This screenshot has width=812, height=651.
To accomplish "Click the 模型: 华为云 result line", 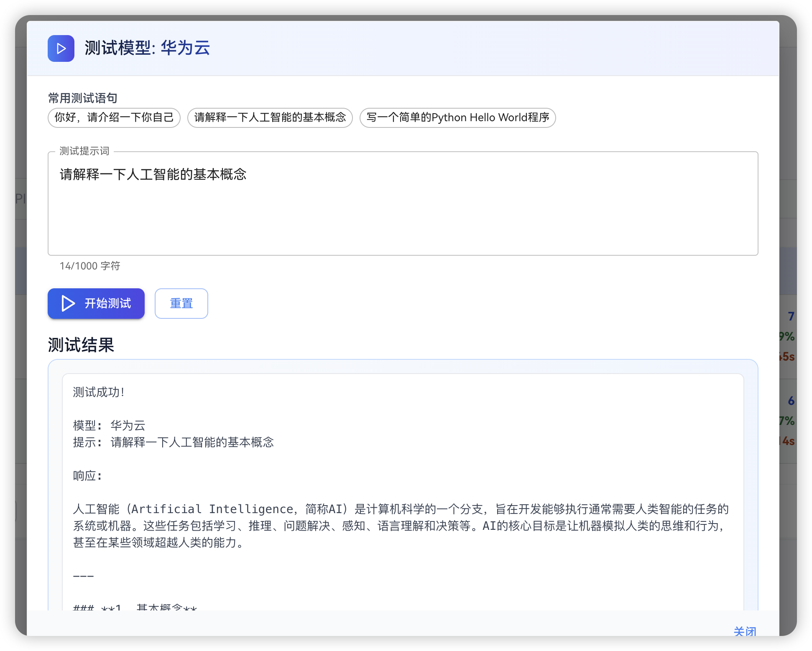I will (109, 425).
